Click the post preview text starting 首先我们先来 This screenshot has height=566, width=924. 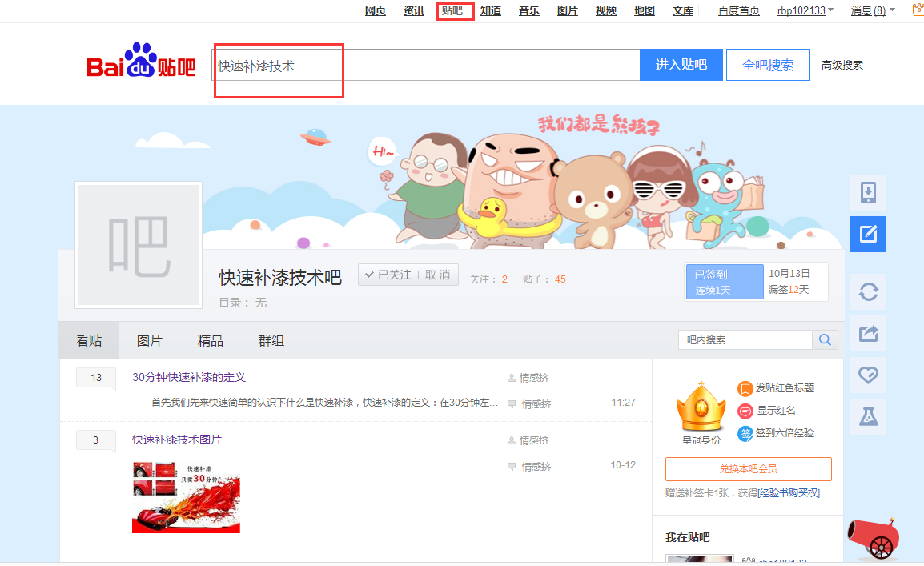[325, 403]
